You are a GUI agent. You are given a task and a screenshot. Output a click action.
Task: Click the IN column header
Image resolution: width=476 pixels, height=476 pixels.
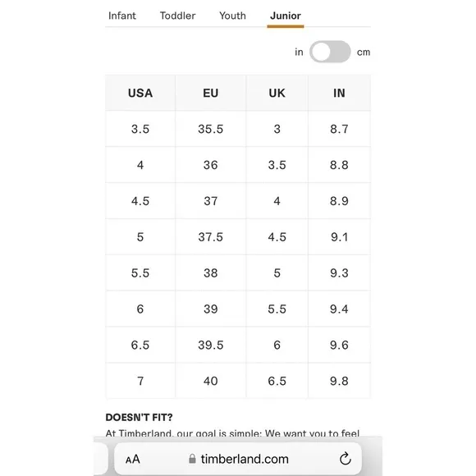coord(339,93)
